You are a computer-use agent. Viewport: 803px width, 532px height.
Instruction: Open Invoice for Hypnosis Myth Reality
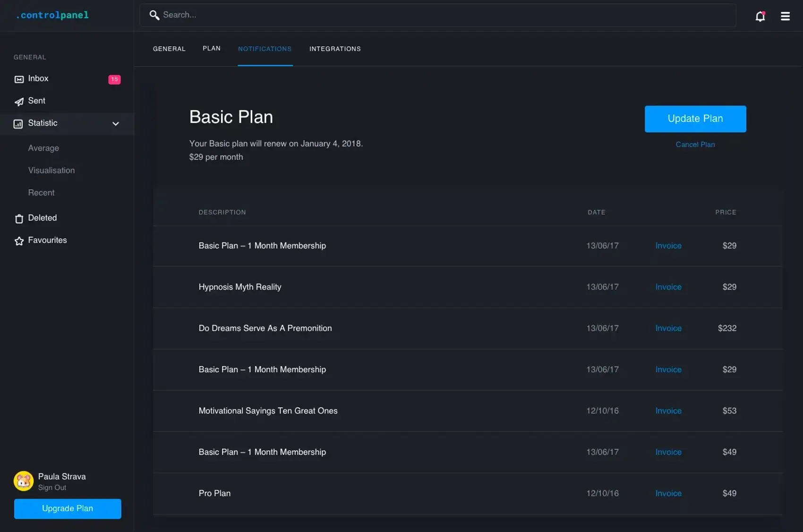click(x=668, y=287)
